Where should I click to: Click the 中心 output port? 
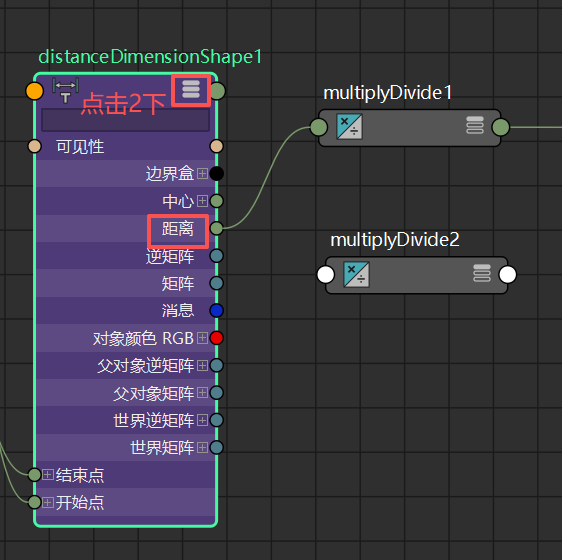(x=216, y=201)
